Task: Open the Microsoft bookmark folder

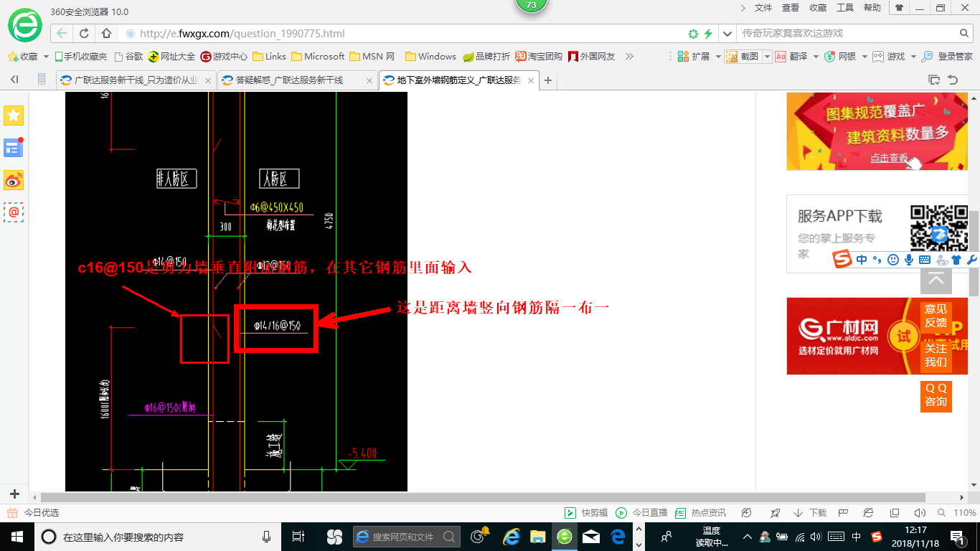Action: tap(318, 56)
